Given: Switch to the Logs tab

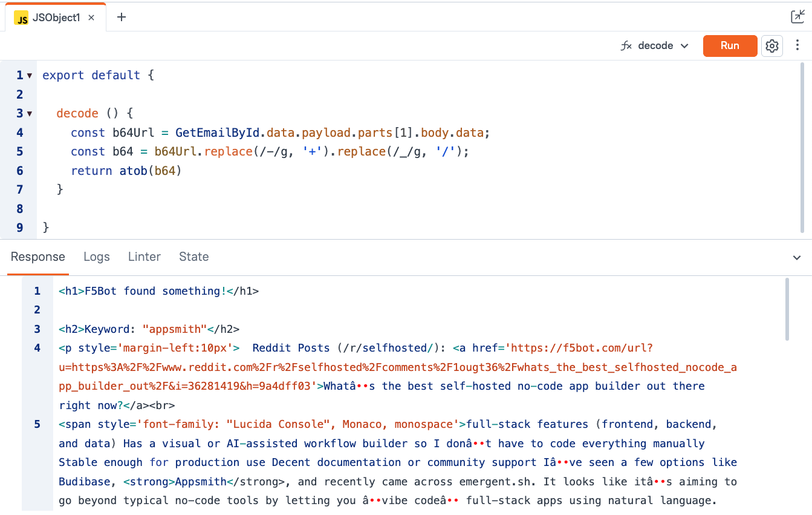Looking at the screenshot, I should 97,257.
